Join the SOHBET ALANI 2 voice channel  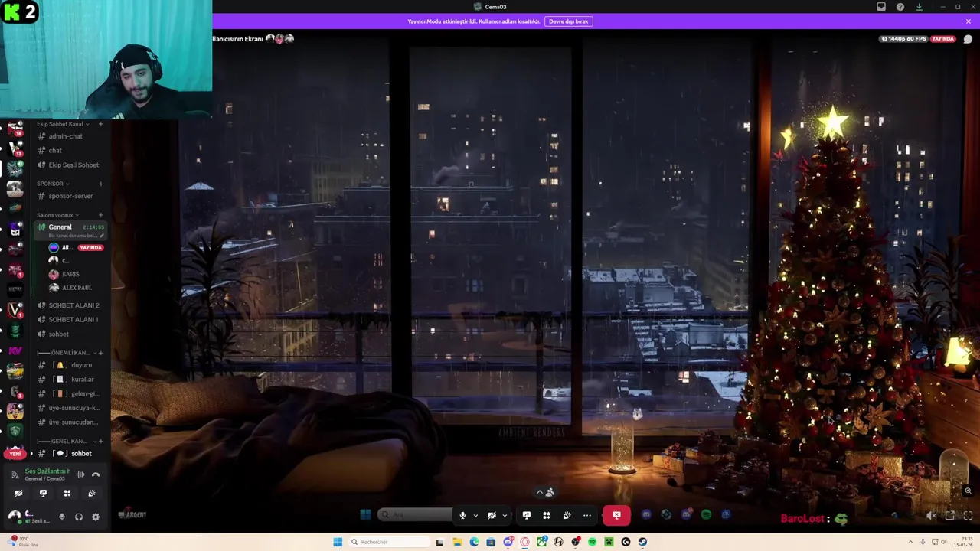pyautogui.click(x=69, y=305)
